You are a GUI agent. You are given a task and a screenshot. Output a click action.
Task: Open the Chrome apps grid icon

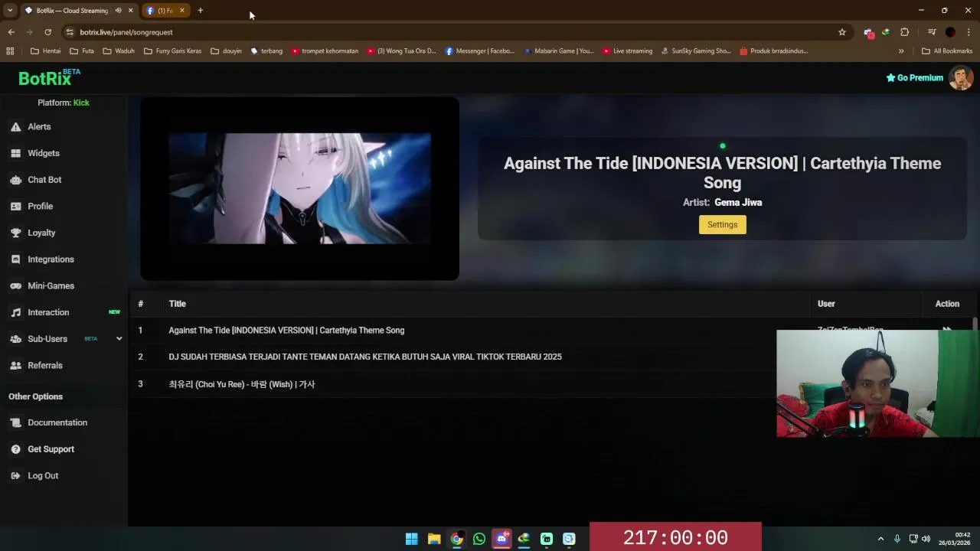coord(10,51)
